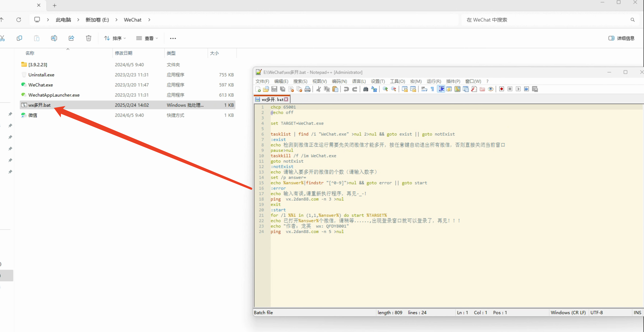Viewport: 644px width, 332px height.
Task: Select WechatAppLauncher.exe in file list
Action: 127,95
